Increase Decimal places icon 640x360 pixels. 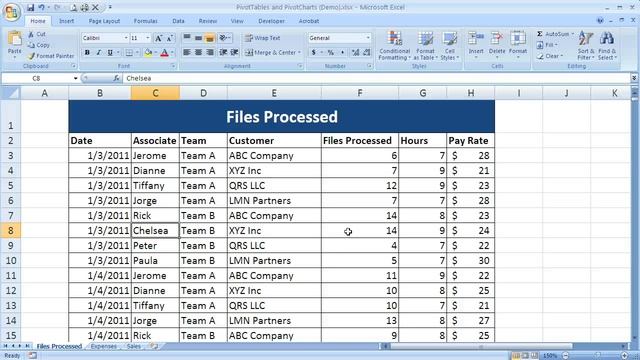pos(355,53)
